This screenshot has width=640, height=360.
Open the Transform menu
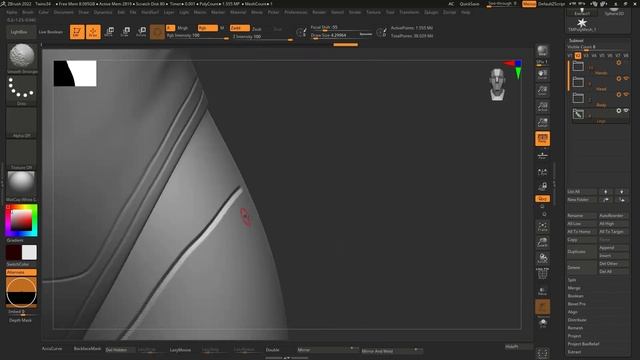(409, 12)
